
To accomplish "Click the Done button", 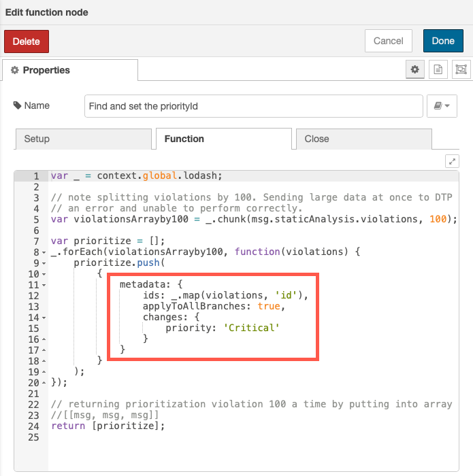I will [x=443, y=41].
